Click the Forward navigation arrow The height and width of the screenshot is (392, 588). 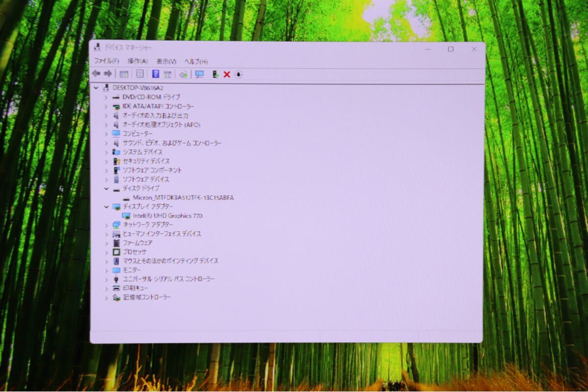click(x=108, y=74)
